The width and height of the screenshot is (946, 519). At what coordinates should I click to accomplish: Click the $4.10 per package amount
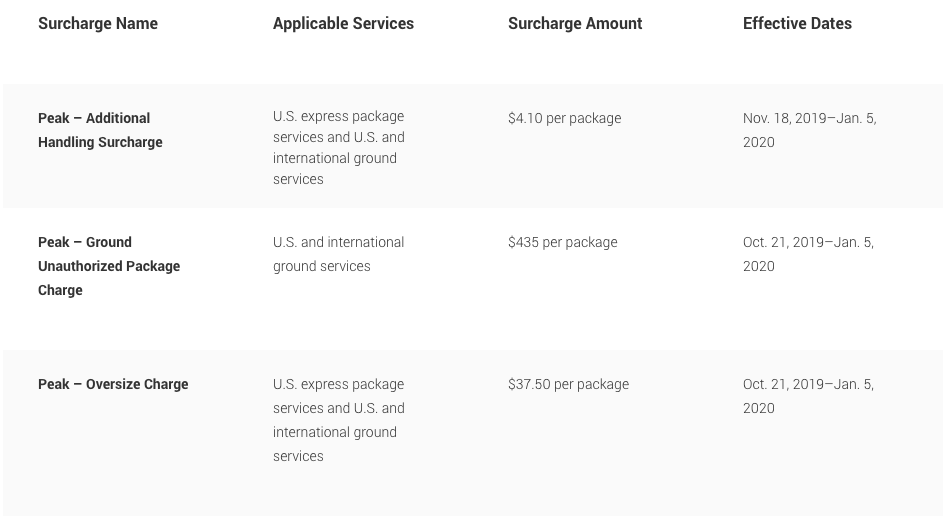(x=564, y=118)
